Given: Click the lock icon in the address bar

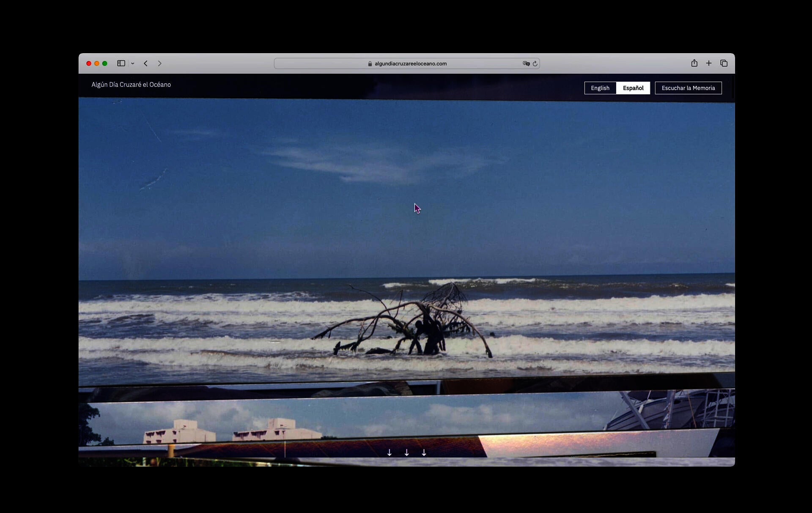Looking at the screenshot, I should click(x=370, y=64).
